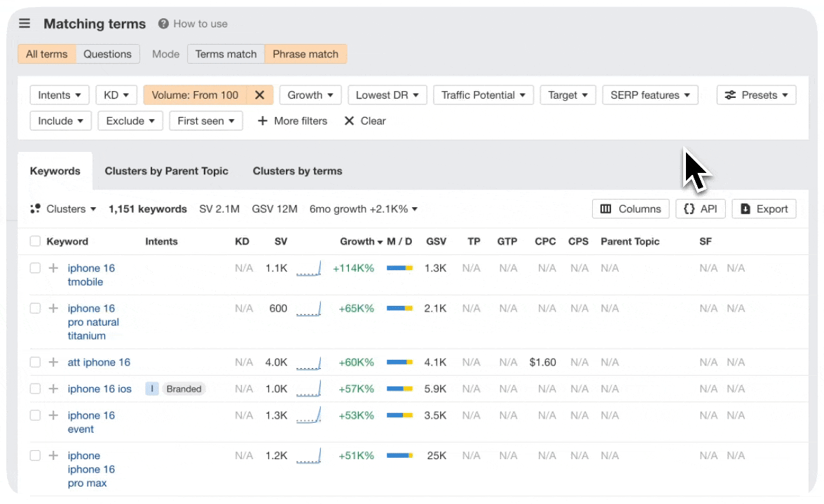The image size is (824, 504).
Task: Expand the 6mo growth dropdown
Action: click(363, 209)
